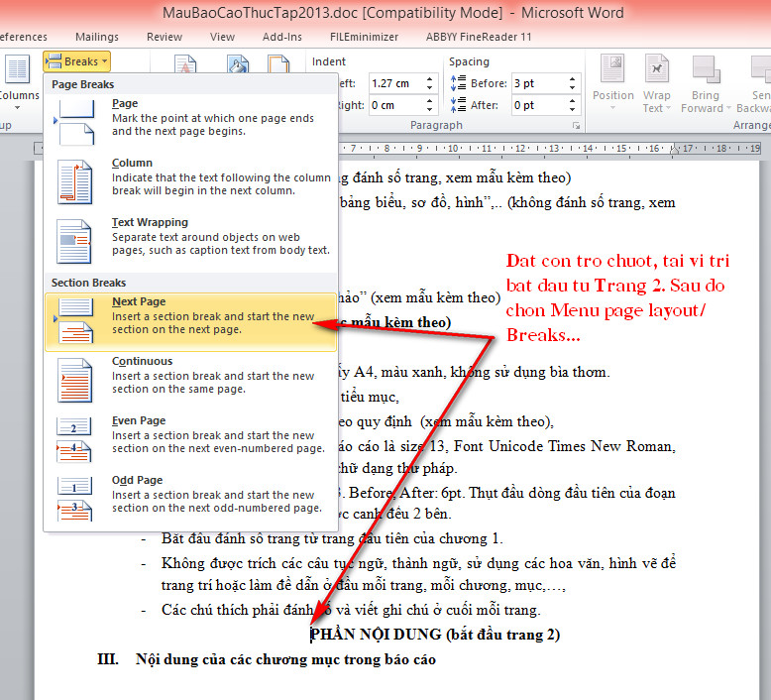Choose Next Page section break
771x700 pixels.
[x=191, y=321]
